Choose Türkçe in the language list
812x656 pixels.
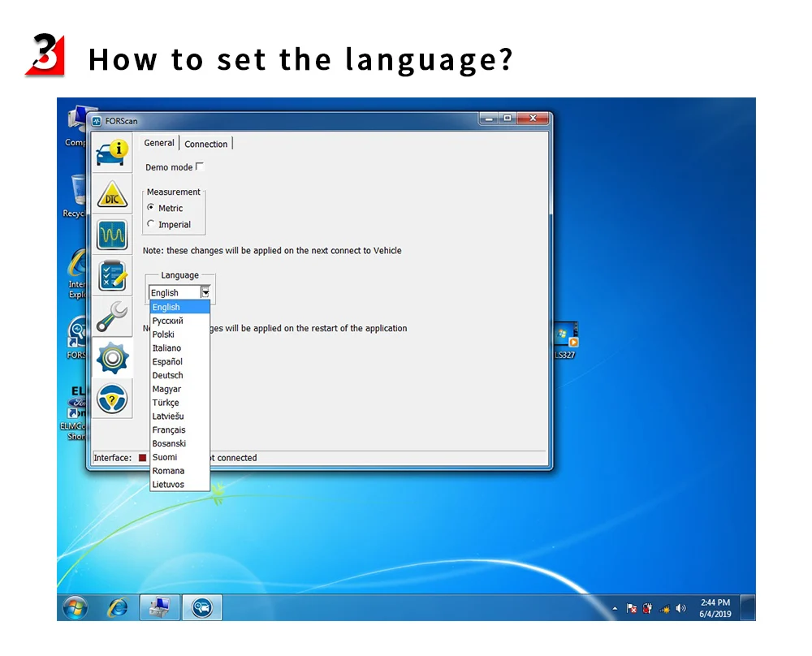tap(179, 403)
